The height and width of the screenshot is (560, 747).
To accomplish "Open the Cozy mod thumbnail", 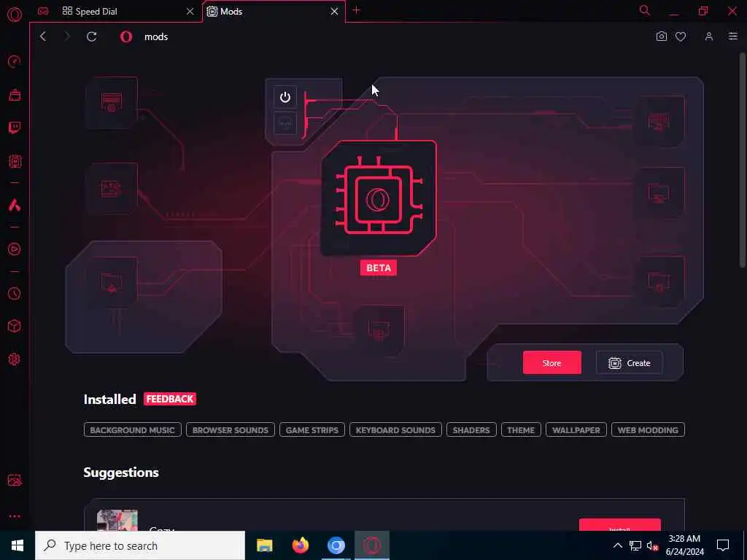I will tap(117, 520).
